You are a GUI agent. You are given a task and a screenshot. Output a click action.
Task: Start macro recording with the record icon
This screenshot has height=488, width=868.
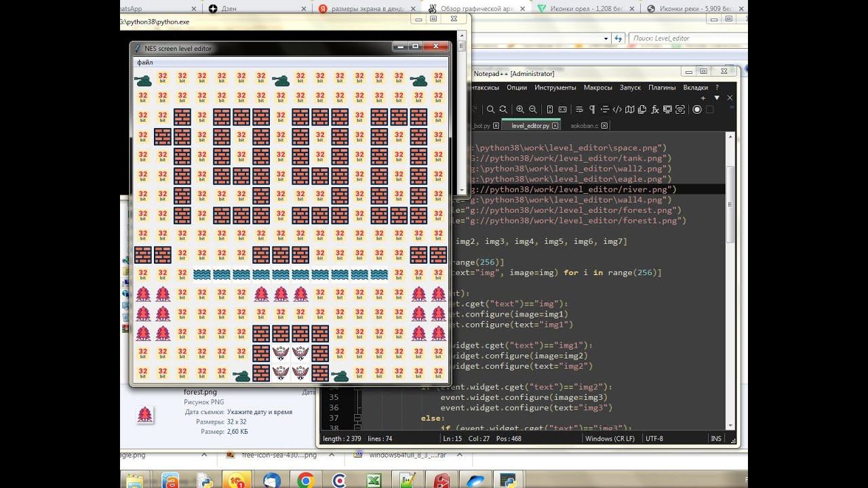[696, 109]
